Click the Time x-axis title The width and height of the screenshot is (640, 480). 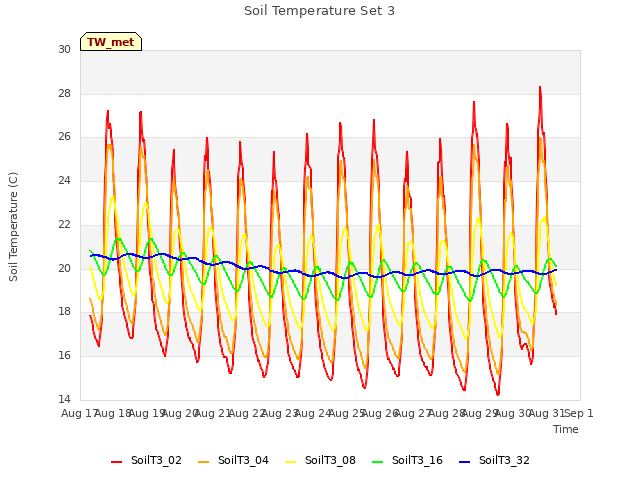[566, 429]
